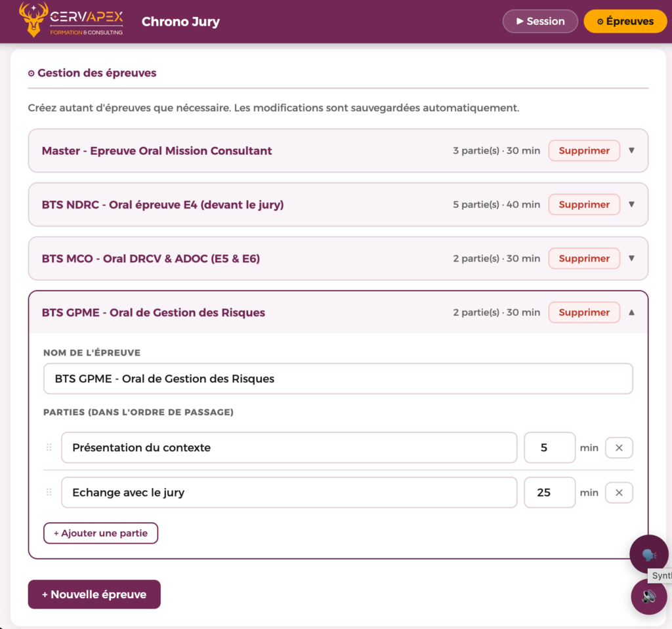Image resolution: width=672 pixels, height=629 pixels.
Task: Edit the Nom de l'épreuve field
Action: [338, 378]
